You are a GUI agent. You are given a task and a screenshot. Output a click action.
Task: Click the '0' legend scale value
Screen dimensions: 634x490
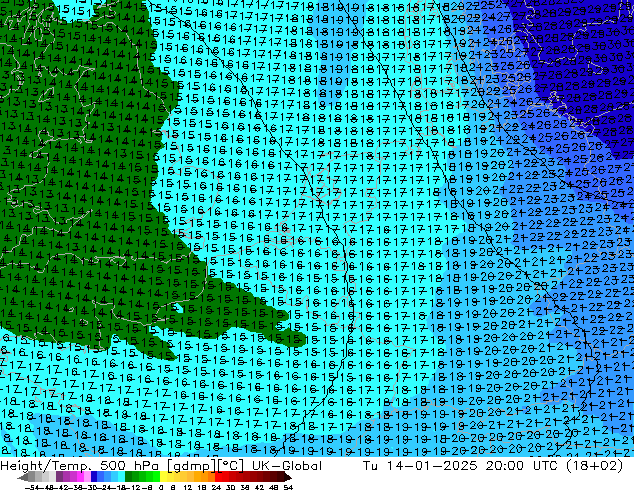coord(161,487)
